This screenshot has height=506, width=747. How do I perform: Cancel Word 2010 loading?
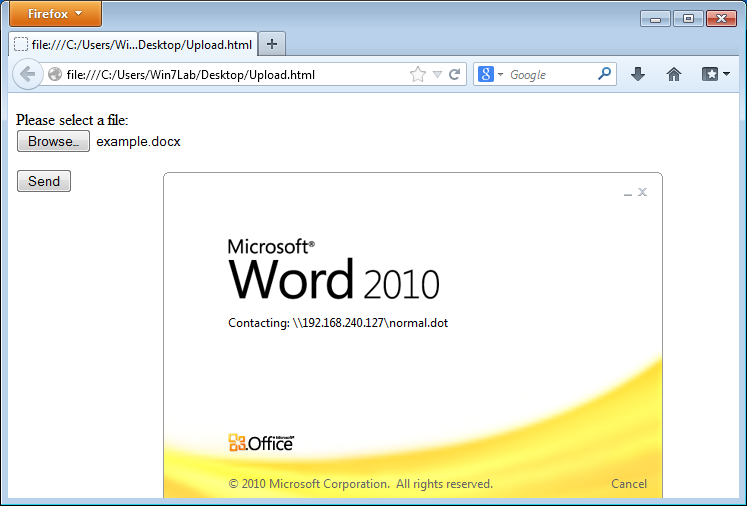click(629, 484)
